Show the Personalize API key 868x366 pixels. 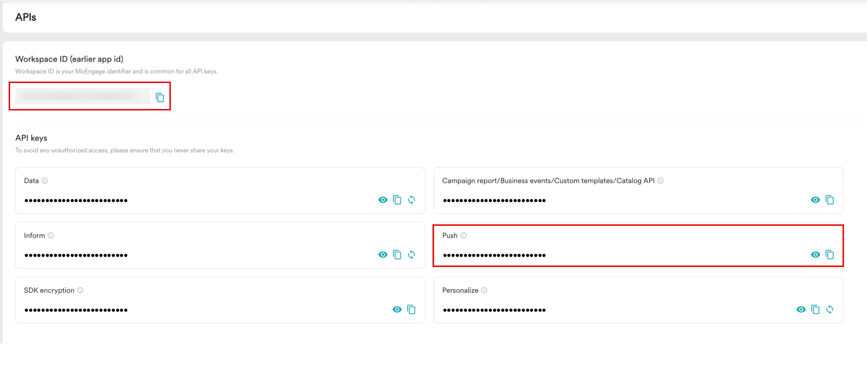(x=801, y=310)
